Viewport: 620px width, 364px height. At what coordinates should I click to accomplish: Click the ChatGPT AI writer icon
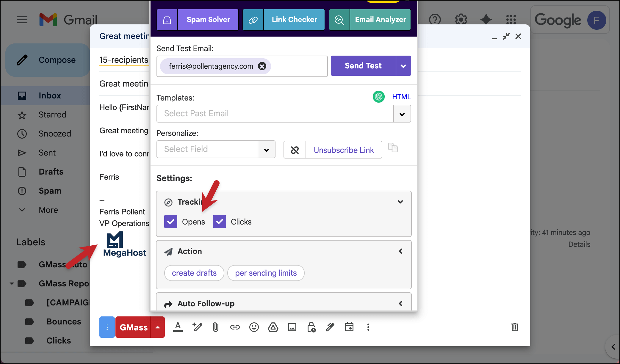coord(378,97)
